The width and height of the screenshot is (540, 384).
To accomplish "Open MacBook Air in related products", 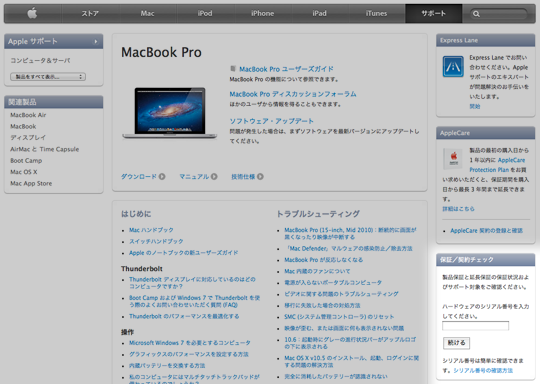I will click(28, 115).
